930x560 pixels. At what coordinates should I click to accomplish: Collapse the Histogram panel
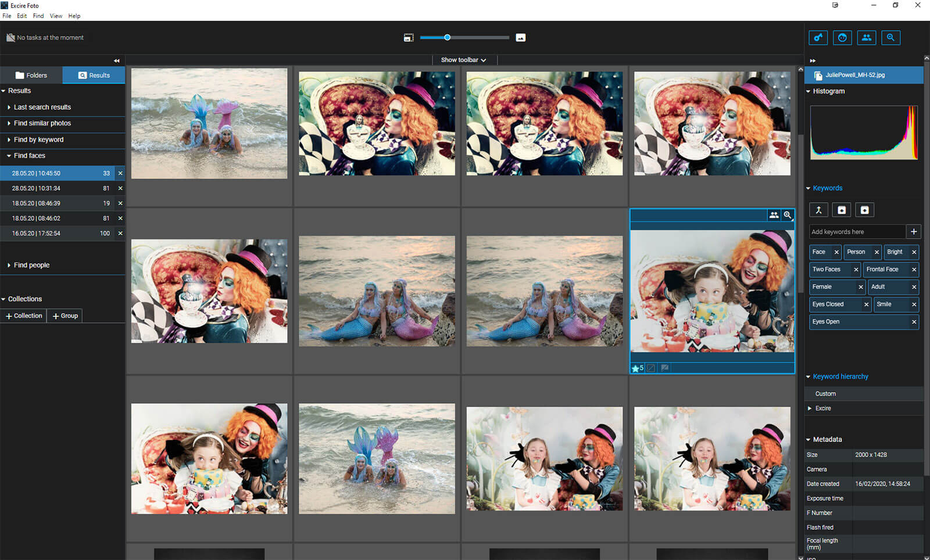(808, 91)
